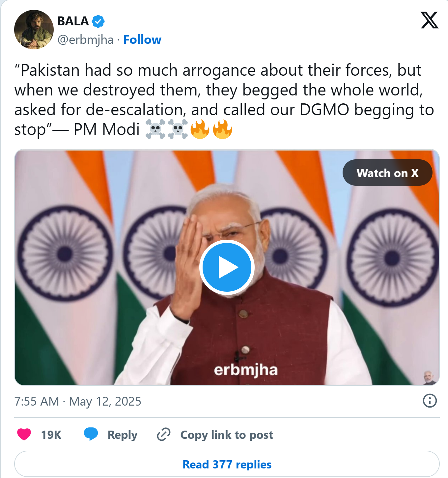The image size is (448, 478).
Task: Click the Follow link
Action: tap(142, 40)
